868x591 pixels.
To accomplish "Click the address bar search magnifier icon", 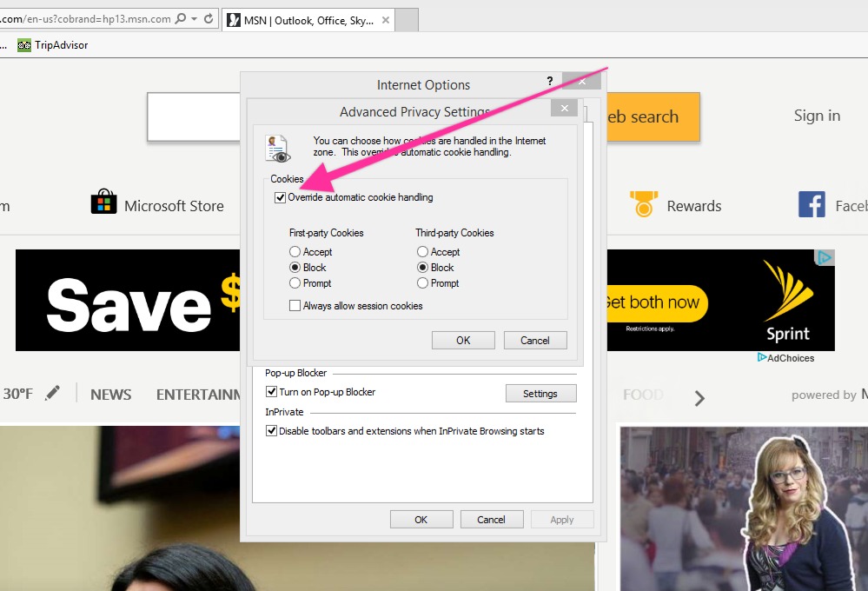I will pos(181,19).
